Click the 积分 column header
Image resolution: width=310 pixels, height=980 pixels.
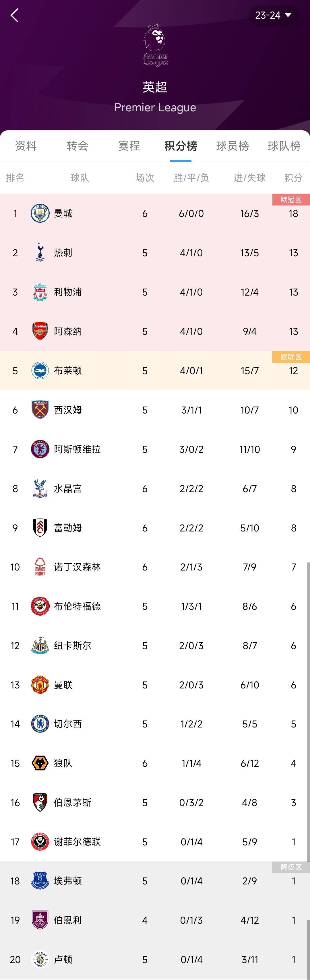[x=293, y=178]
